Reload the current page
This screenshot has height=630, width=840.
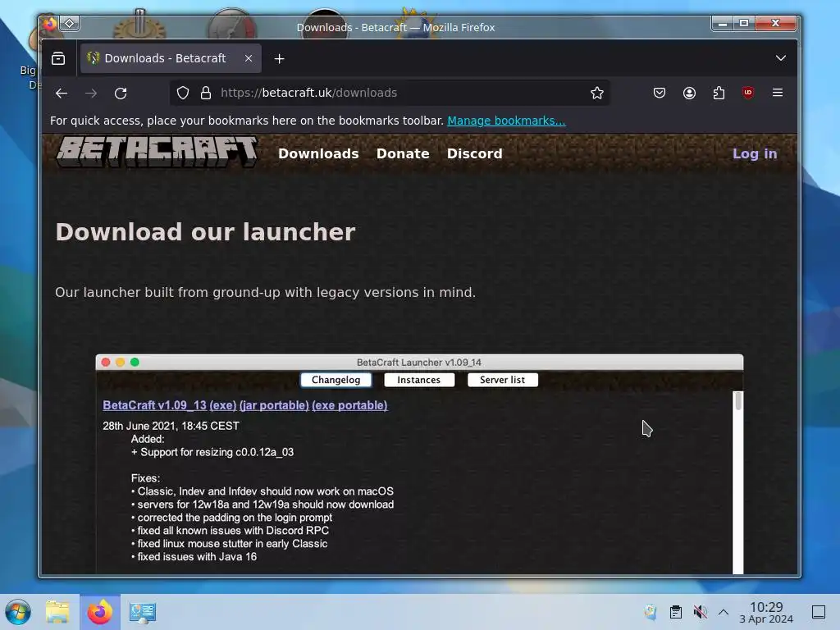pyautogui.click(x=121, y=94)
